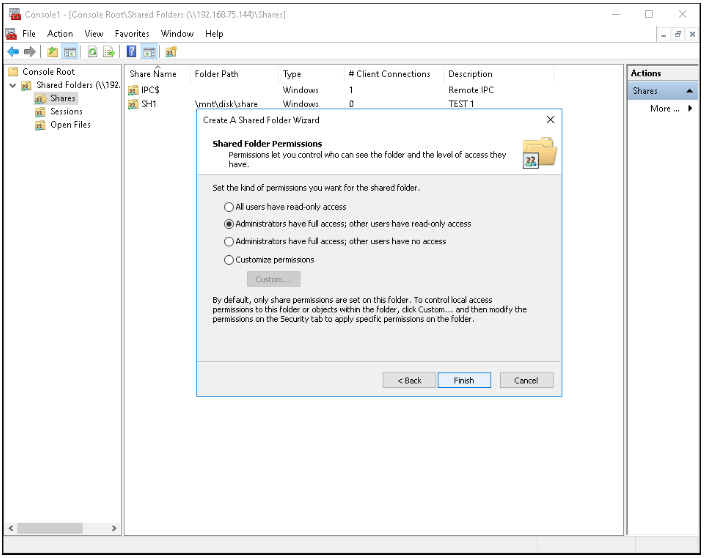
Task: Click the Open Files tree node icon
Action: click(40, 125)
